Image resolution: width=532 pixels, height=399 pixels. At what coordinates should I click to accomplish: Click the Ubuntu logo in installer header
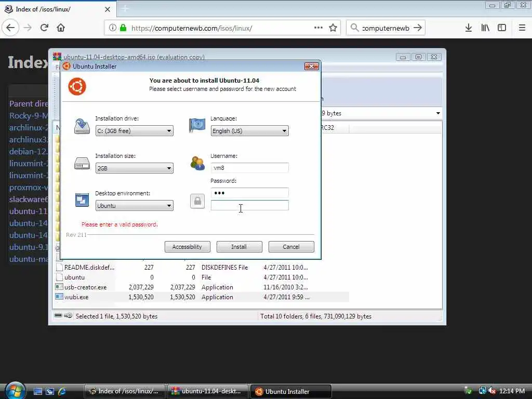coord(77,87)
